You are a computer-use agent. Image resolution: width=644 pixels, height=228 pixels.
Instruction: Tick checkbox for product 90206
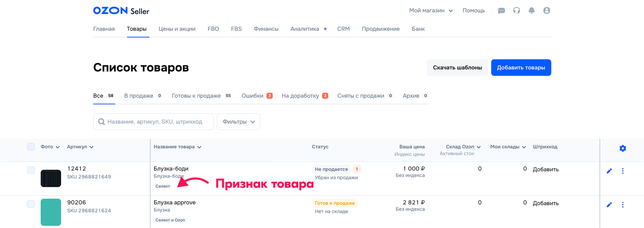click(31, 204)
